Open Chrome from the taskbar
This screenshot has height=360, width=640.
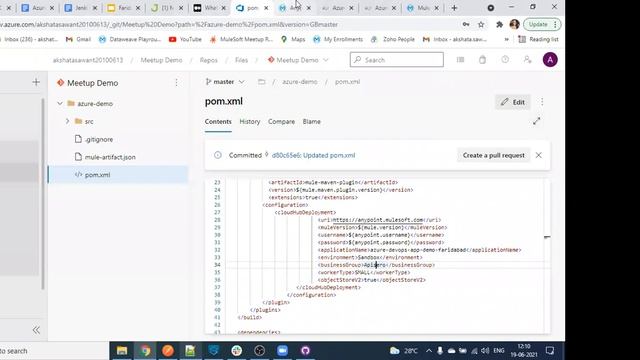click(145, 351)
